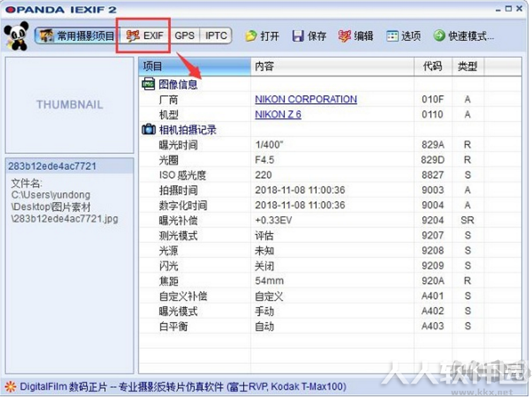The height and width of the screenshot is (397, 532).
Task: Click the 打开 open file button
Action: 262,35
